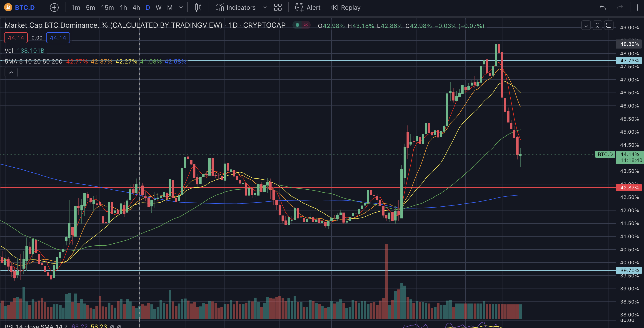Collapse the indicator legend with chevron
Screen dimensions: 644x328
click(x=11, y=72)
